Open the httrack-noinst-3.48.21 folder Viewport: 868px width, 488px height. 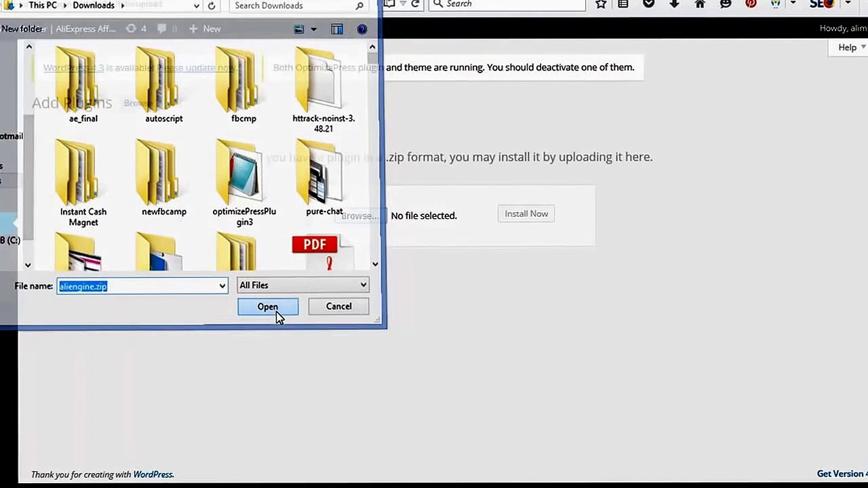(323, 89)
